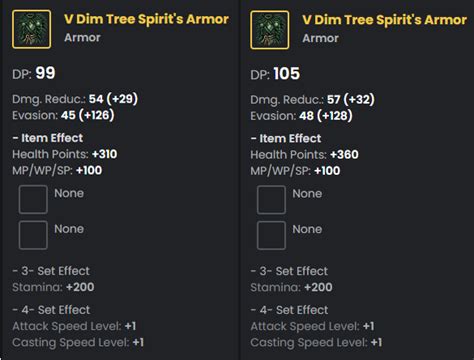Open the right V Dim Tree Spirit's Armor title
This screenshot has height=360, width=474.
pos(384,20)
